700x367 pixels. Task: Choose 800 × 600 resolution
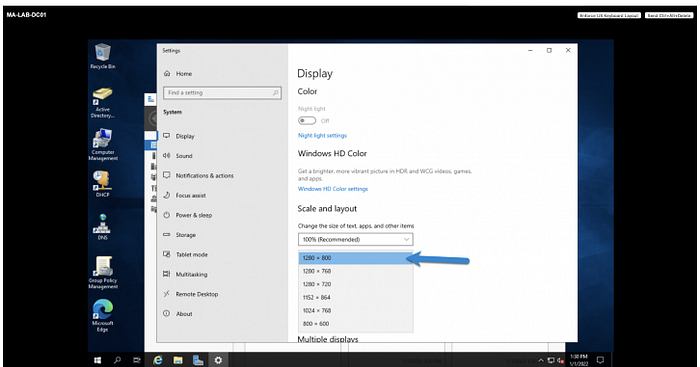point(355,324)
